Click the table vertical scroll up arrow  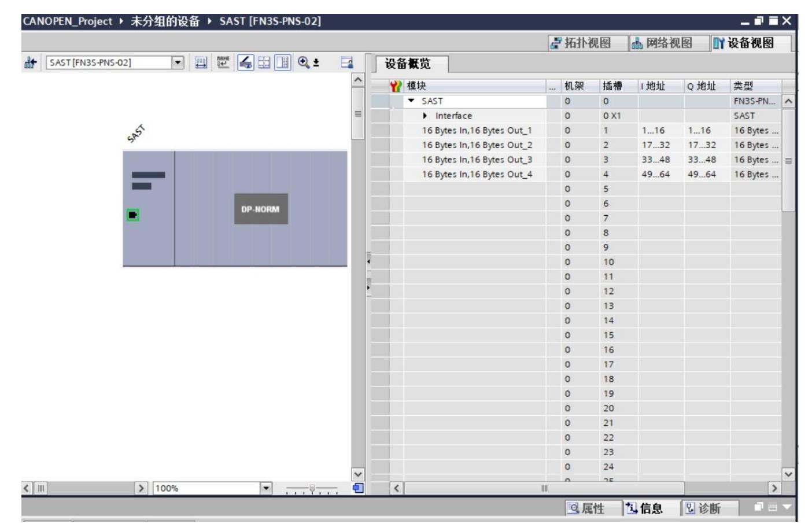coord(788,101)
